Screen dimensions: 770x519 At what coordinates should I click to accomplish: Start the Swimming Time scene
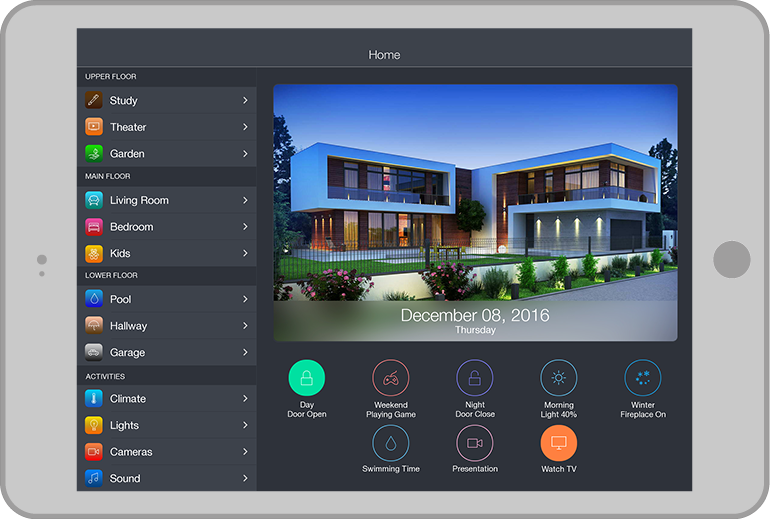pyautogui.click(x=390, y=443)
